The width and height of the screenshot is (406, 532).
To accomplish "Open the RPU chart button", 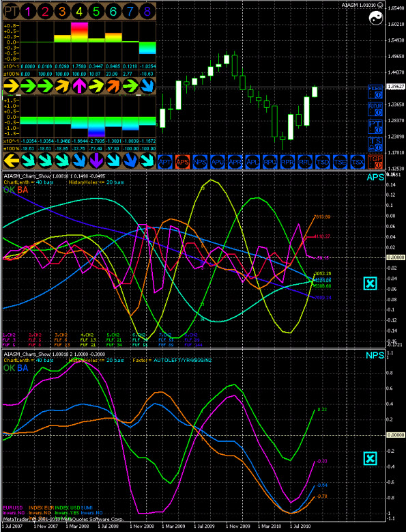I will click(270, 162).
